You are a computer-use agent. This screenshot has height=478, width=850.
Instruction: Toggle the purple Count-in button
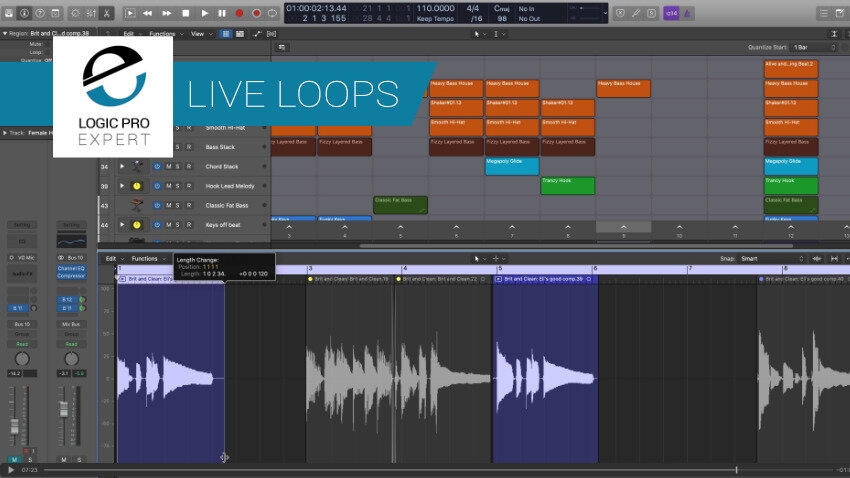671,13
